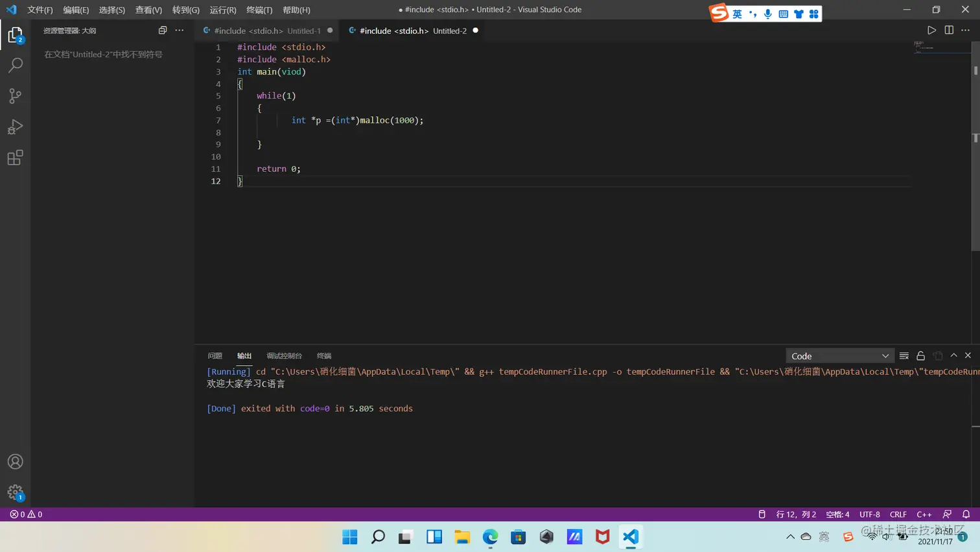Clear the output panel
This screenshot has width=980, height=552.
(x=904, y=355)
